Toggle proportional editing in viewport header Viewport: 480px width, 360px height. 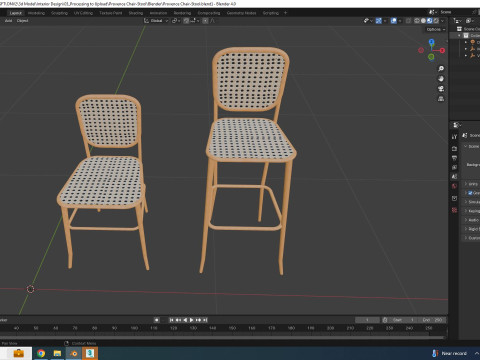[x=205, y=21]
